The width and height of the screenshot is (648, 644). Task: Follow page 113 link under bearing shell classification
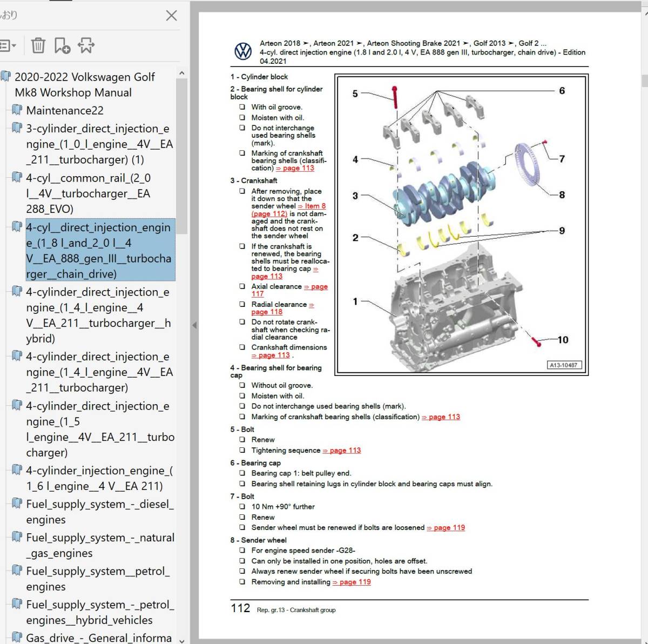[x=295, y=168]
